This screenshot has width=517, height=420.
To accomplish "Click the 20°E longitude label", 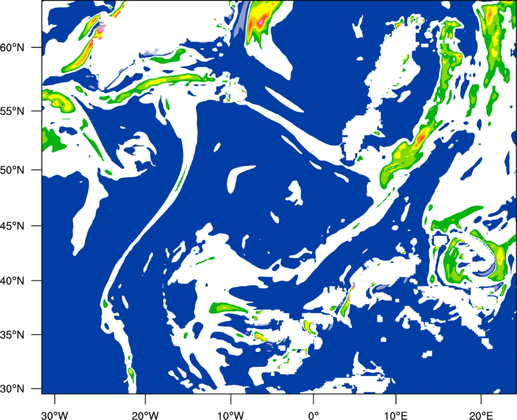I will click(x=481, y=415).
